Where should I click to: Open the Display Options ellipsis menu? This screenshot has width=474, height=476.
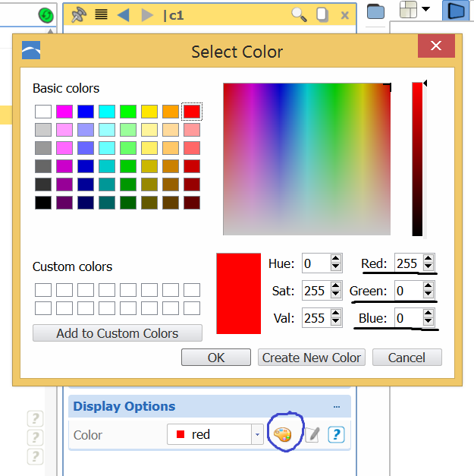tap(337, 406)
